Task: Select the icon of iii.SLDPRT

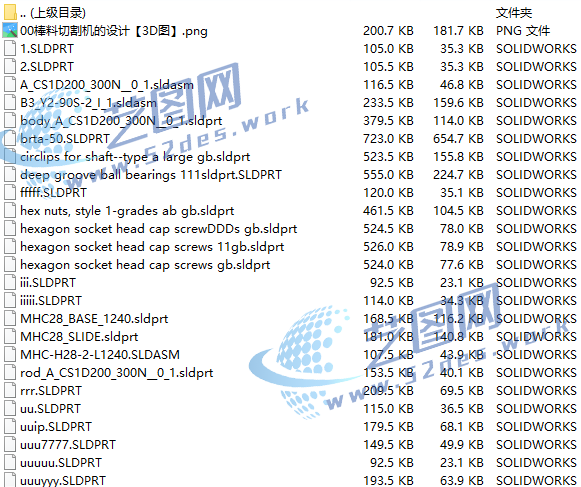Action: [x=10, y=283]
